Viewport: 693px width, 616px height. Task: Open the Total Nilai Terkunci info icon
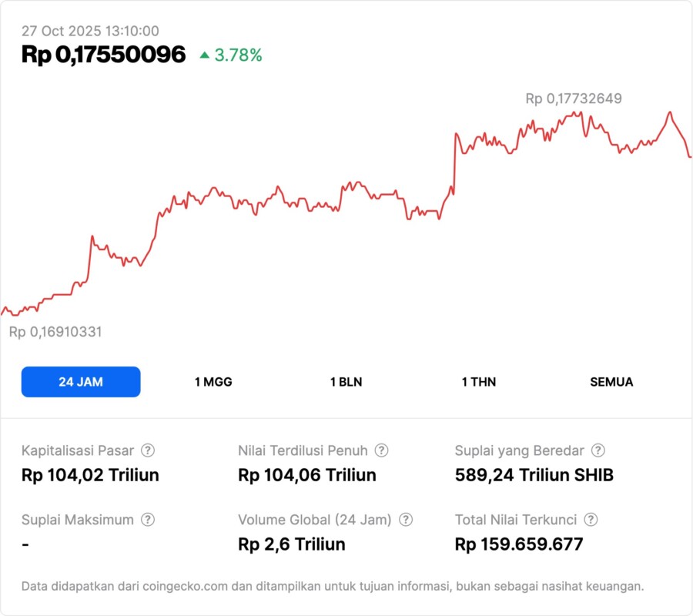coord(591,520)
